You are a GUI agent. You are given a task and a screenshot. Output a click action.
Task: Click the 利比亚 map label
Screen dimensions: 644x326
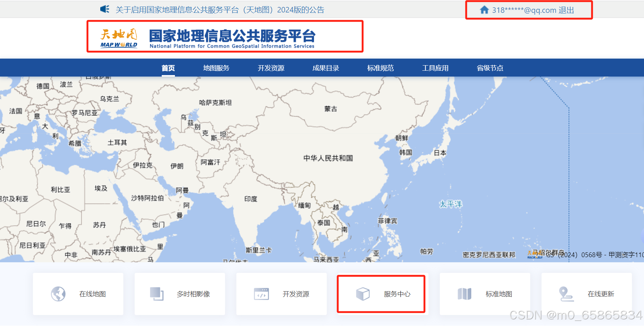tap(60, 189)
